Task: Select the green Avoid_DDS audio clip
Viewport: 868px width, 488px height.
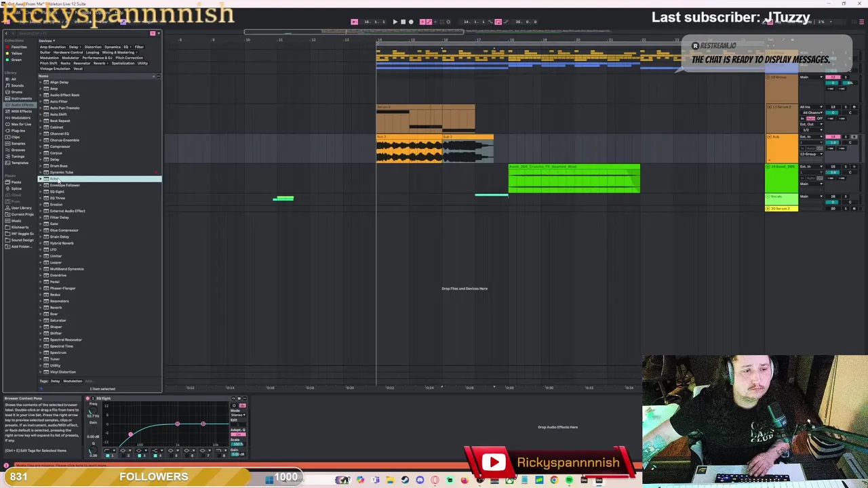Action: point(574,178)
